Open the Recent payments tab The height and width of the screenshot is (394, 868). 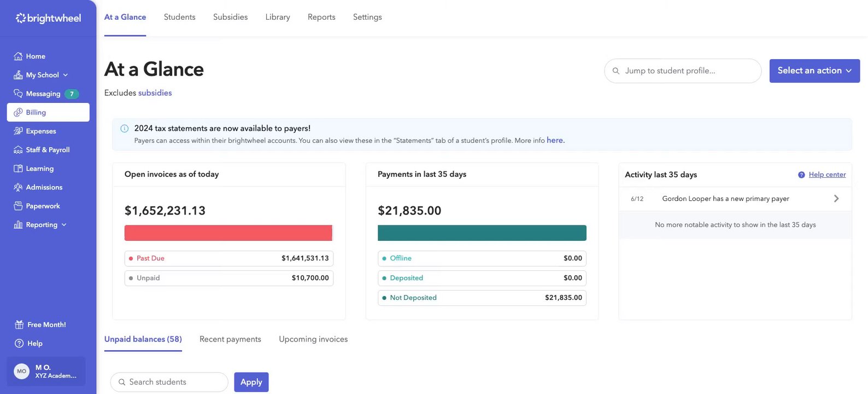pyautogui.click(x=230, y=339)
